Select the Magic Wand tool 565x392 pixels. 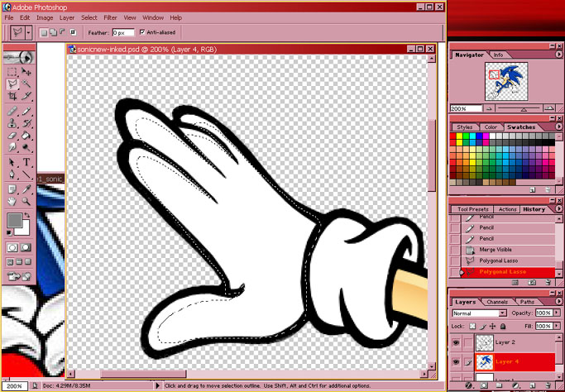click(x=26, y=84)
